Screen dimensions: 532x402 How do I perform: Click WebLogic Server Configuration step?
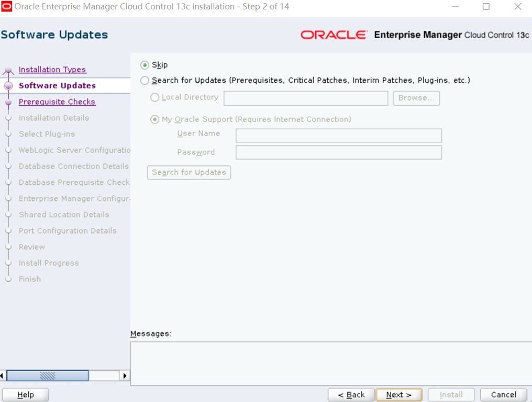[x=74, y=150]
